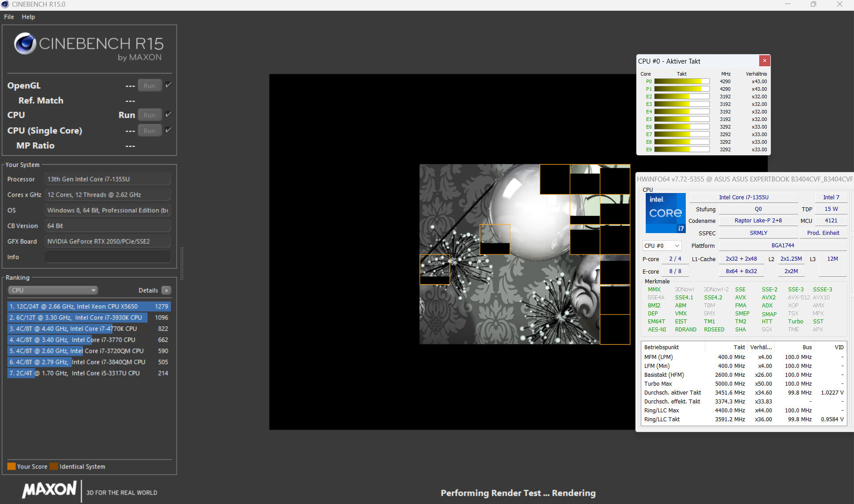
Task: Open the CPU ranking type dropdown
Action: coord(53,290)
